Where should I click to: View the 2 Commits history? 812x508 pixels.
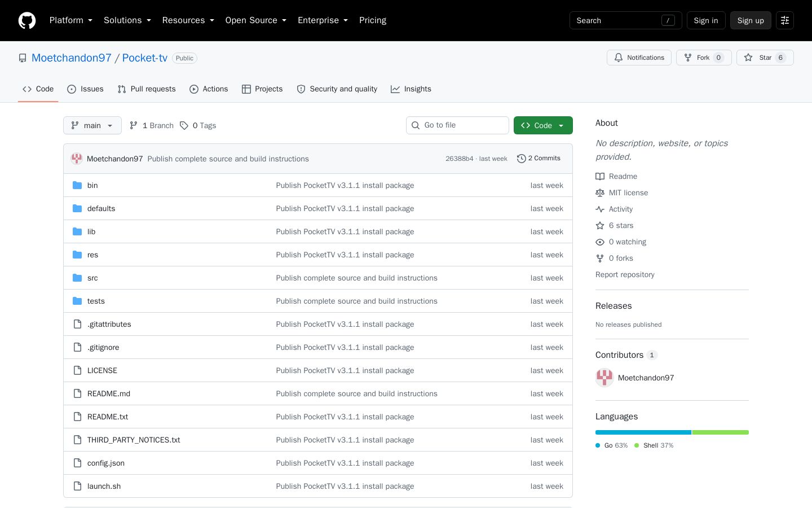coord(539,159)
